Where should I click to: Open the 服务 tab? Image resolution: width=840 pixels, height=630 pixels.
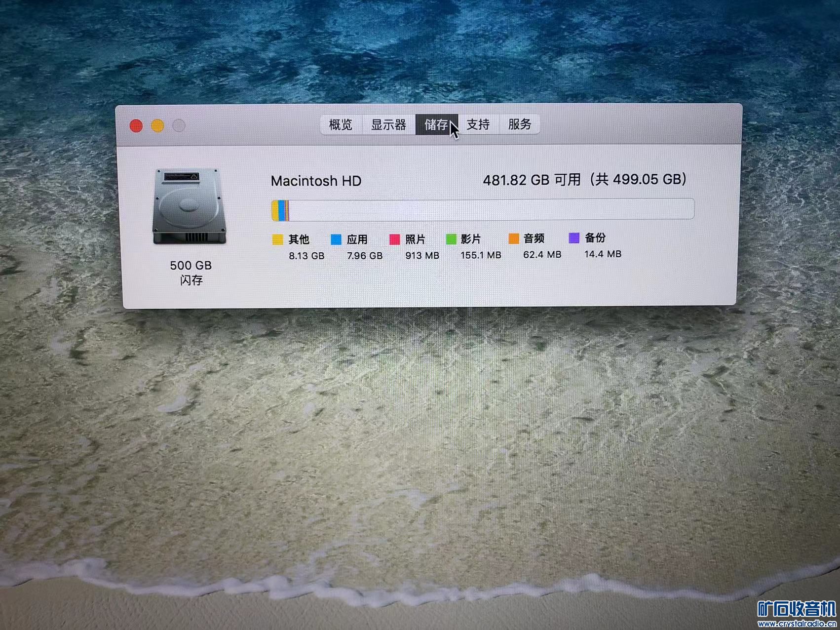point(520,124)
